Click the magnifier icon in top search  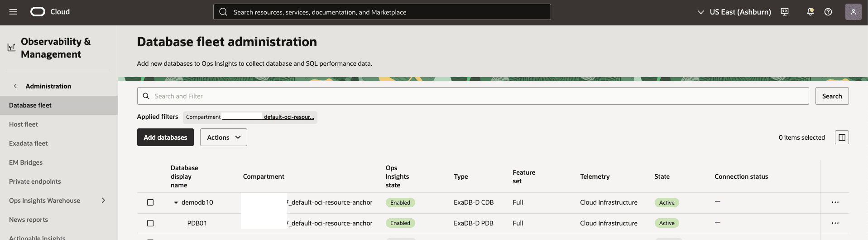[x=223, y=12]
